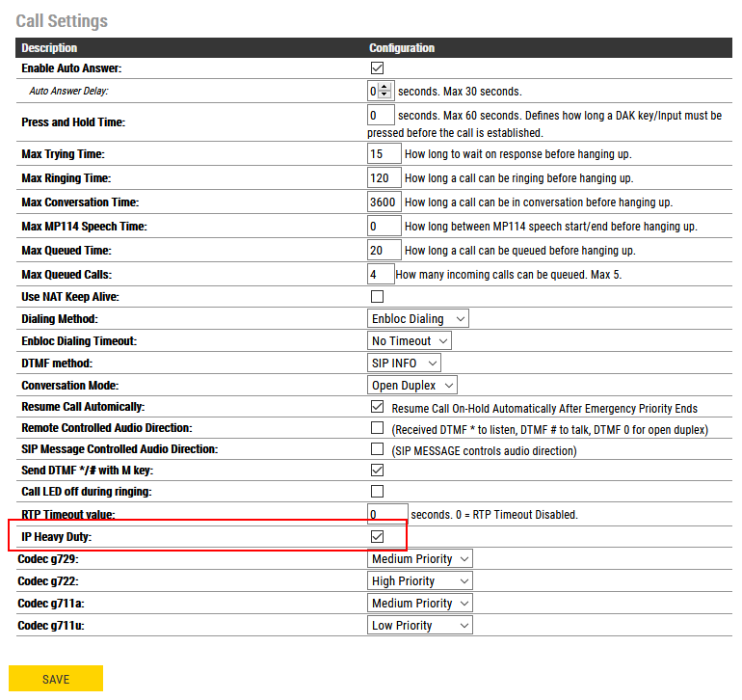Expand the Enbloc Dialing Timeout dropdown
The height and width of the screenshot is (700, 742).
pos(410,341)
